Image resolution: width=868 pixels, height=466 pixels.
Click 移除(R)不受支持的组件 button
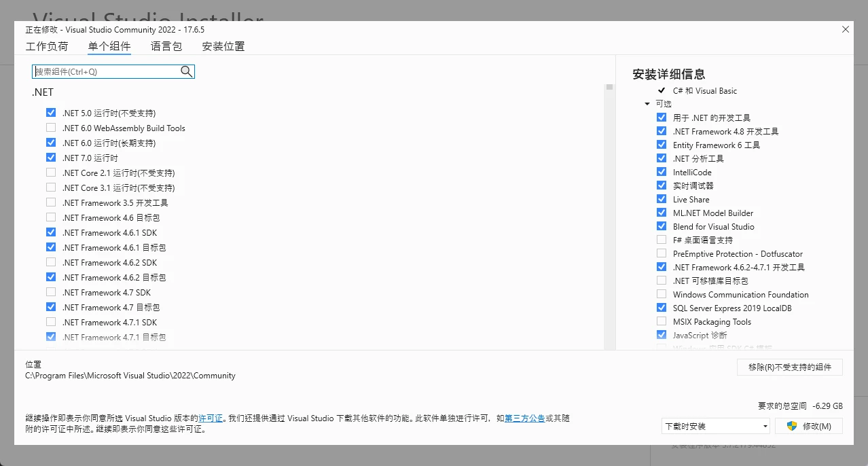point(790,367)
